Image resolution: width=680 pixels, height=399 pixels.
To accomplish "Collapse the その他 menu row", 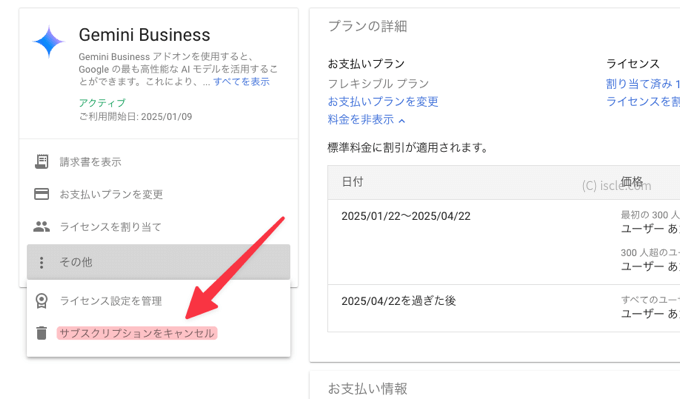I will 158,262.
